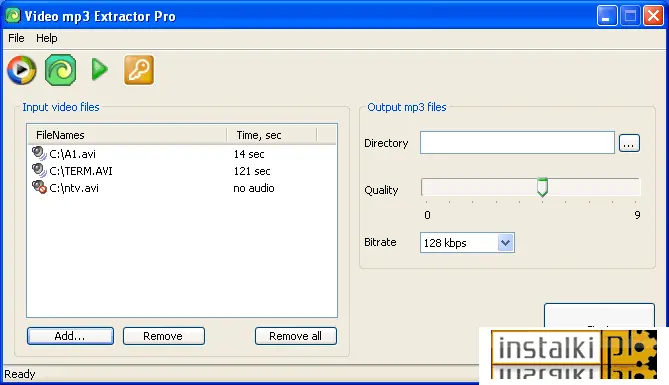Open the File menu
Screen dimensions: 669x385
(16, 38)
